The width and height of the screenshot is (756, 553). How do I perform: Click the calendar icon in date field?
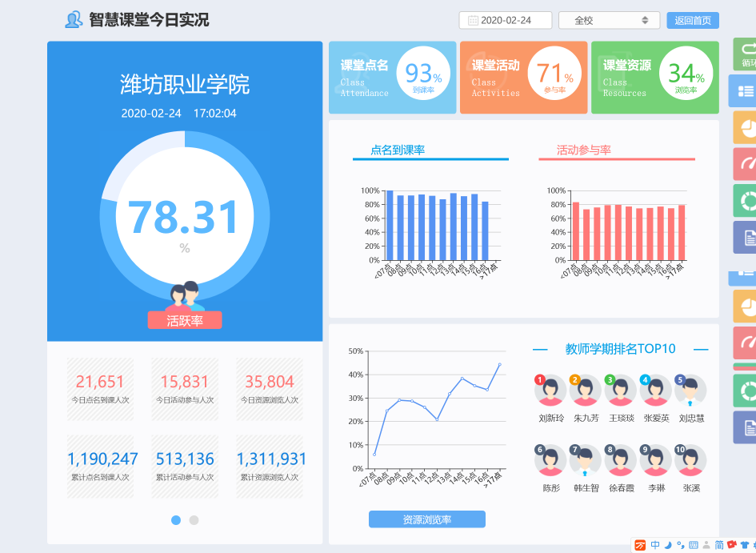click(473, 21)
